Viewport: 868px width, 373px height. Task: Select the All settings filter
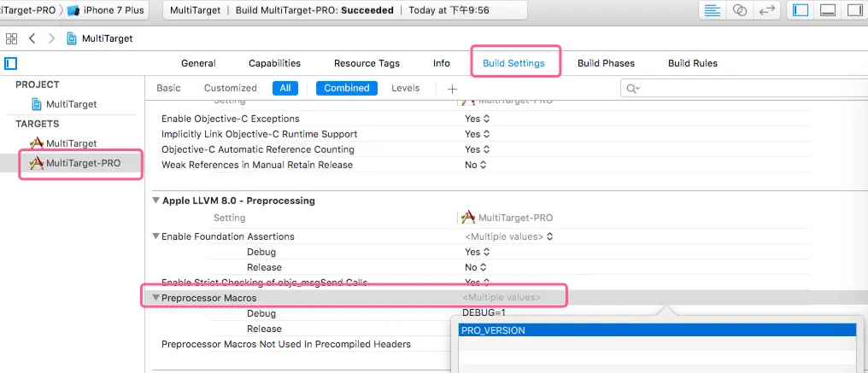[285, 88]
